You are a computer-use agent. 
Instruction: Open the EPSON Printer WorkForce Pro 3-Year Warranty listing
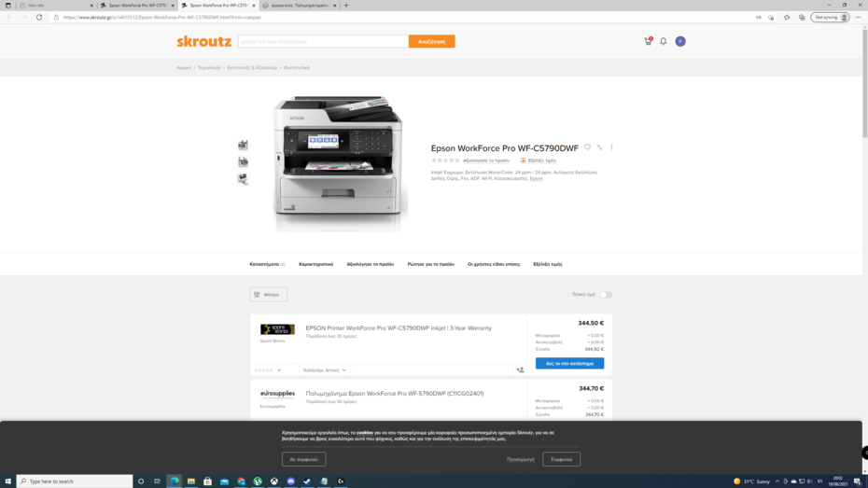coord(399,328)
